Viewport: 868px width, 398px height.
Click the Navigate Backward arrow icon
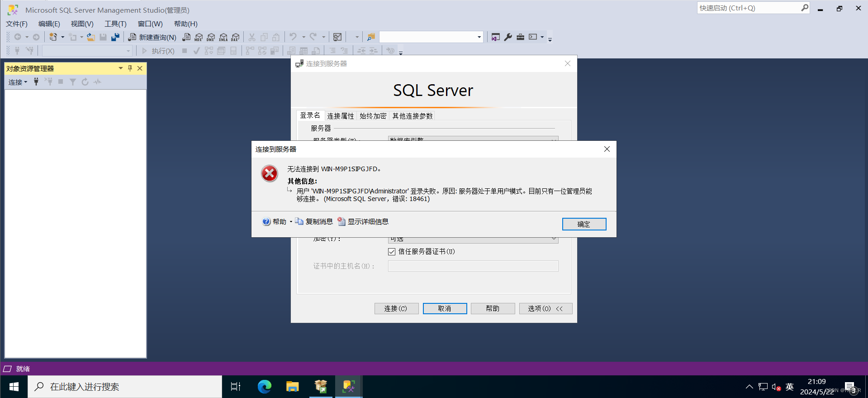click(18, 37)
